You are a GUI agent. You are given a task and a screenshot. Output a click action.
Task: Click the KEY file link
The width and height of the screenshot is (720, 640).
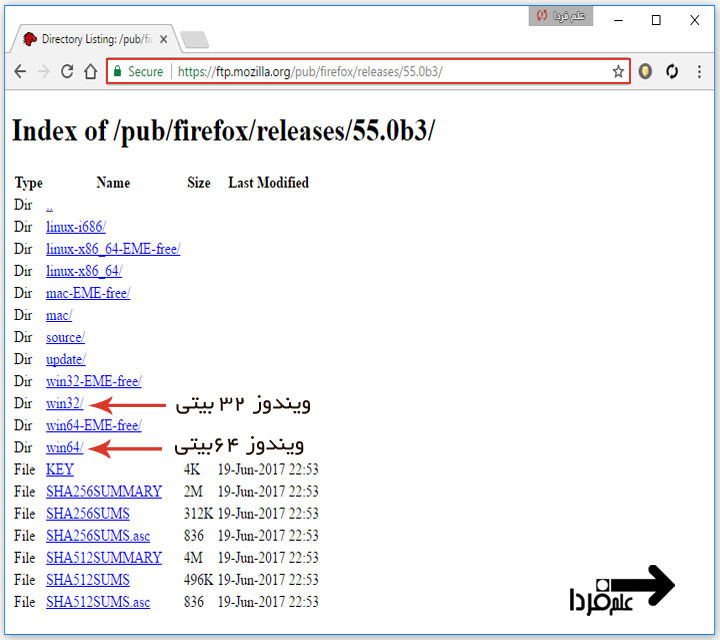[x=60, y=470]
